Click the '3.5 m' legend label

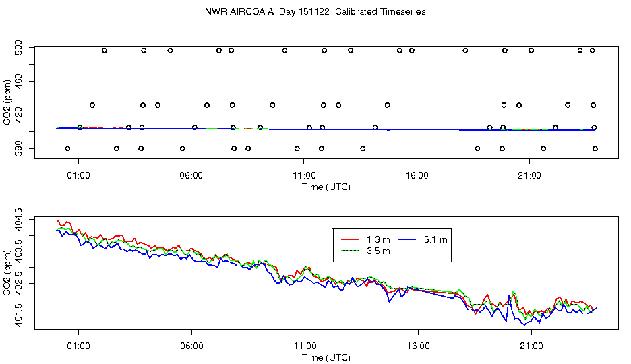378,251
